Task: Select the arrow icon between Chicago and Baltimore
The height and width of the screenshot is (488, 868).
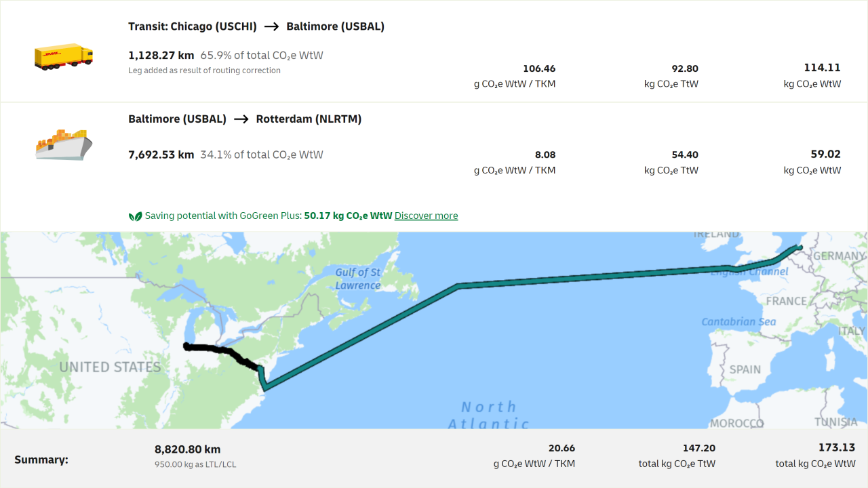Action: point(272,26)
